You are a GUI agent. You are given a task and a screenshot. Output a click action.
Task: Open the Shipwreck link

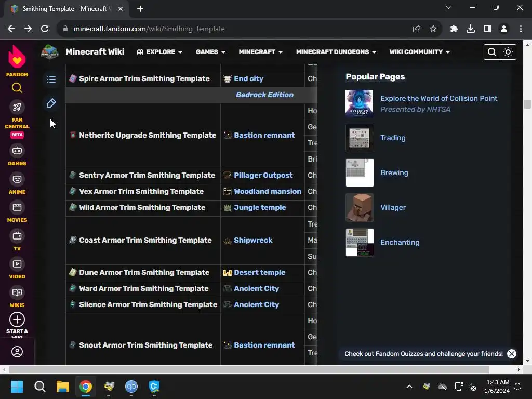click(x=253, y=240)
